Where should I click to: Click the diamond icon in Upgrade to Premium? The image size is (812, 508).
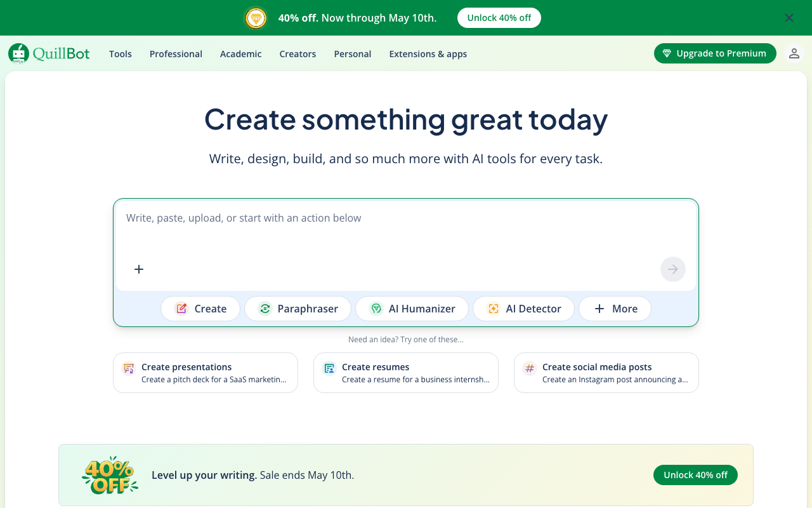click(x=667, y=53)
